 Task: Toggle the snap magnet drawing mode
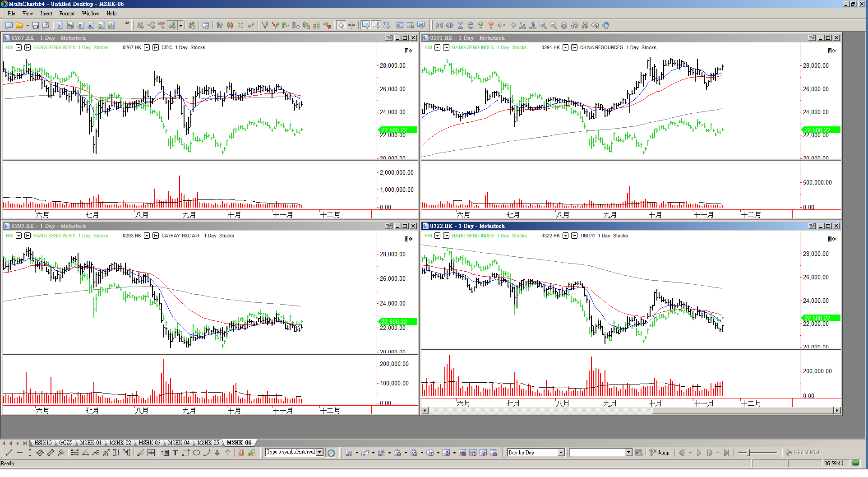coord(241,453)
